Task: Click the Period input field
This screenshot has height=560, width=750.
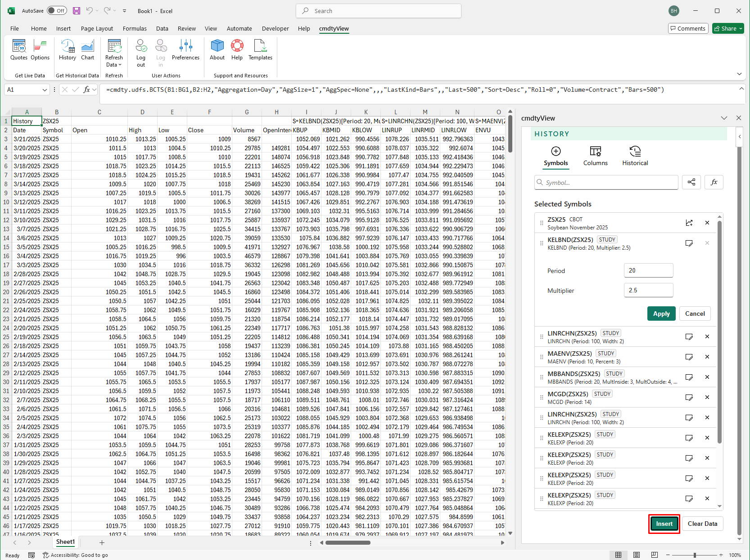Action: [x=648, y=270]
